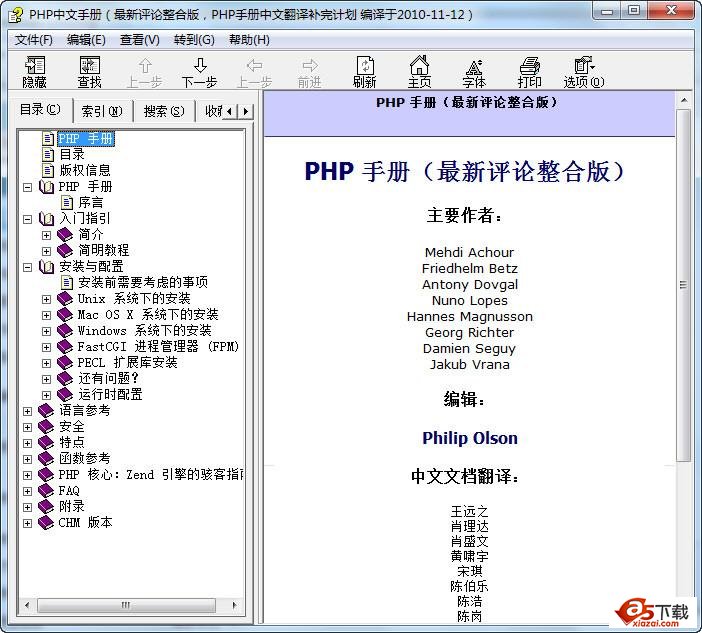Click open-book icon beside 安装与配置

pyautogui.click(x=46, y=267)
